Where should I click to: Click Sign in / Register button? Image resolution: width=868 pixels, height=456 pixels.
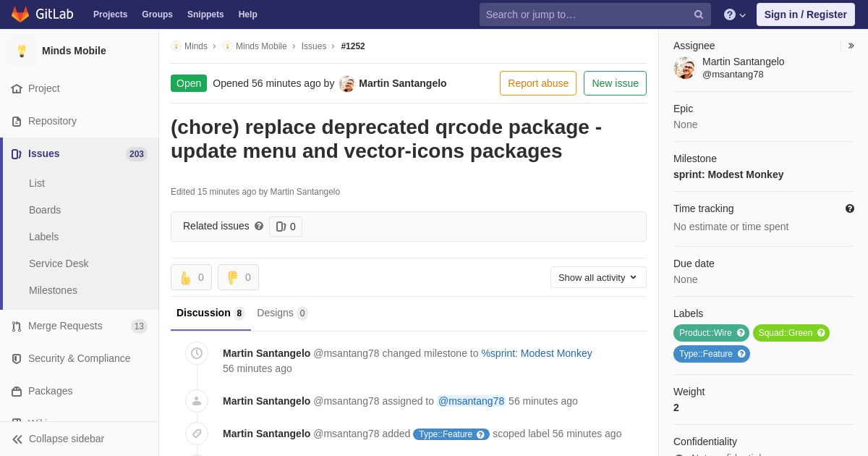806,14
